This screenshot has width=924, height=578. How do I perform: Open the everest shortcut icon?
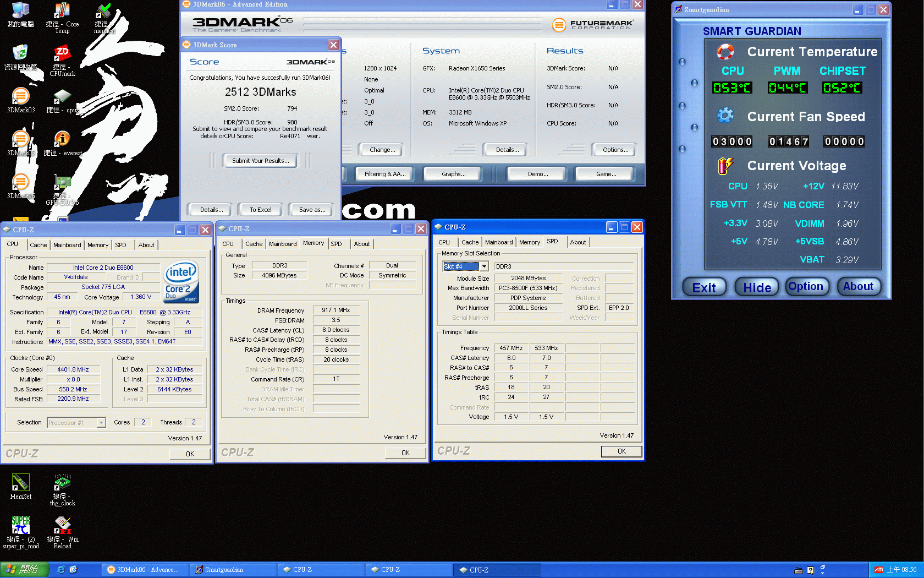62,144
